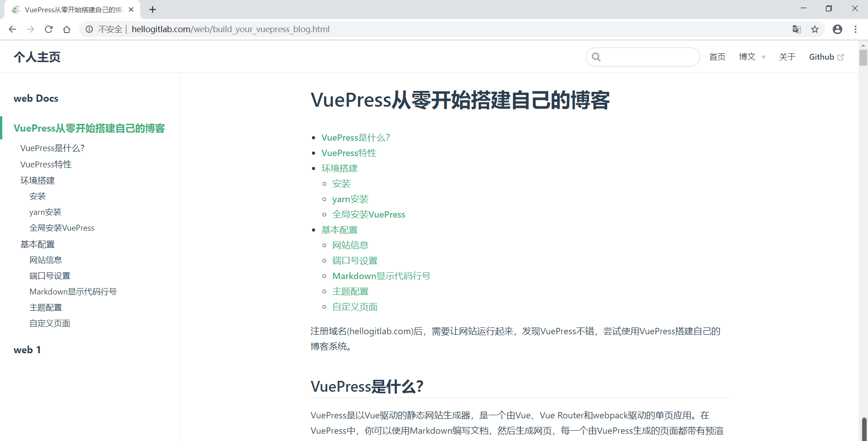The image size is (868, 441).
Task: Follow content link 安装
Action: [x=341, y=184]
